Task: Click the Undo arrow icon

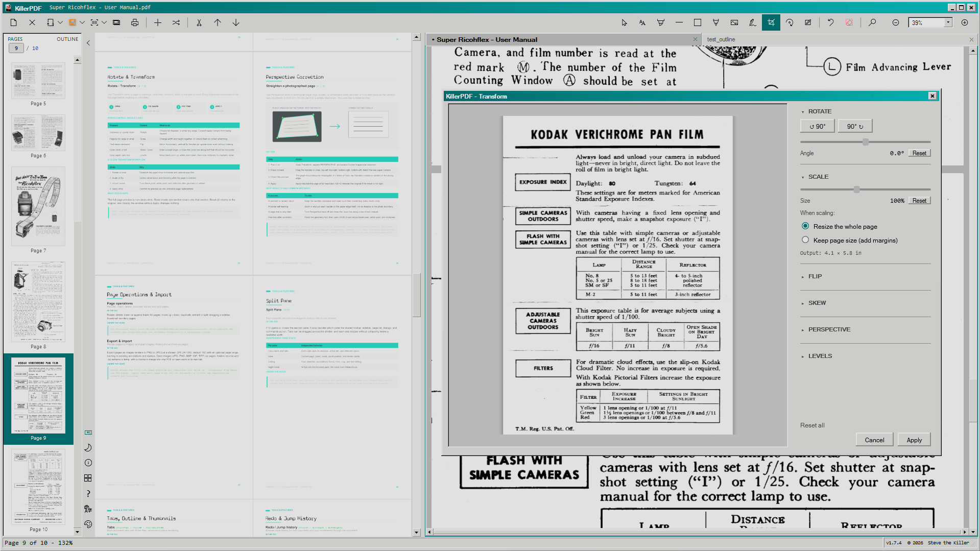Action: tap(831, 22)
